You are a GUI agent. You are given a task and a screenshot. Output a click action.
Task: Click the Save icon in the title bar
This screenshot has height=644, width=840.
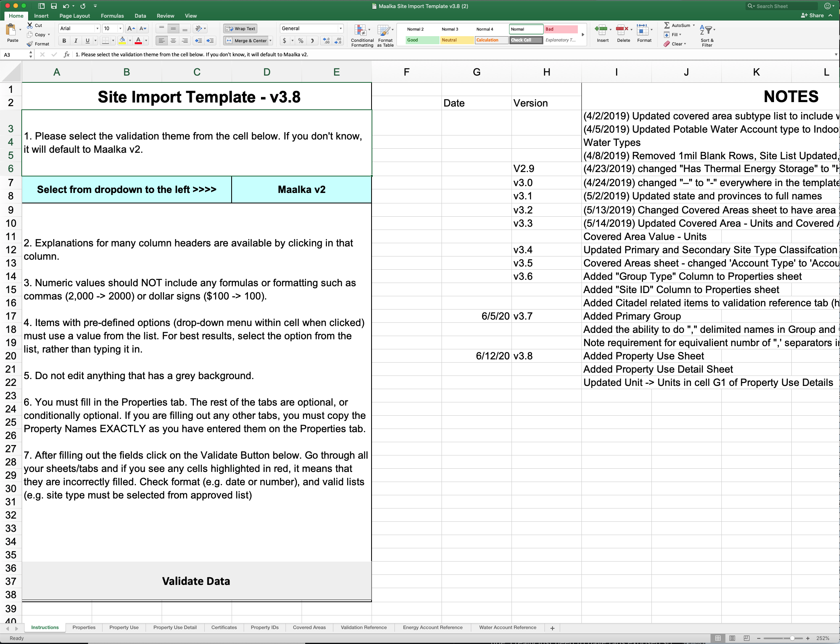pyautogui.click(x=54, y=6)
